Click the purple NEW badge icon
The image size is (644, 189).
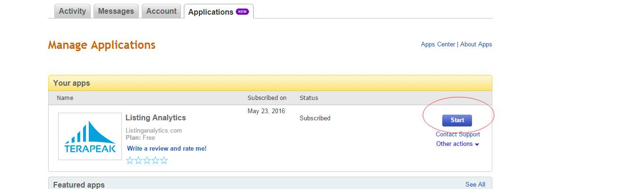[x=242, y=12]
